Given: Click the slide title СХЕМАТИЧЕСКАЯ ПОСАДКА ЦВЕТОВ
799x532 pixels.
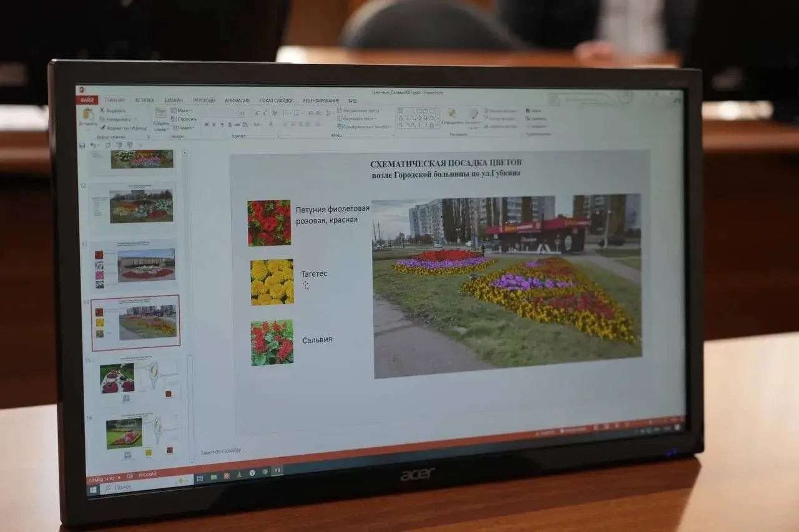Looking at the screenshot, I should tap(446, 163).
